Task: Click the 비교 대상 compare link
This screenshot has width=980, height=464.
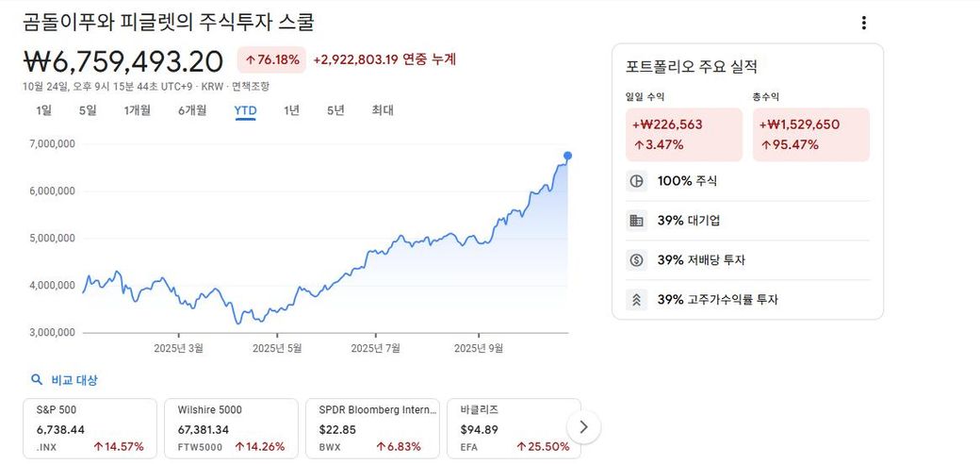Action: (74, 380)
